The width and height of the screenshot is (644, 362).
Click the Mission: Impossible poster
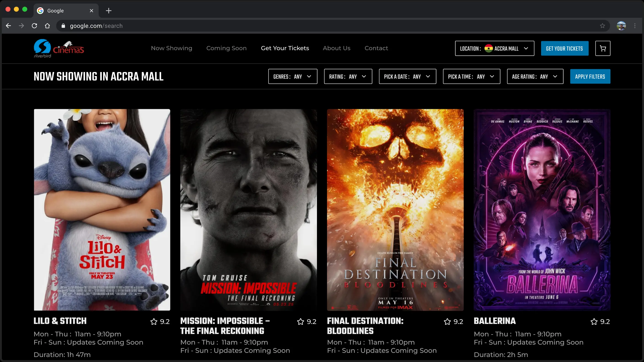(249, 210)
